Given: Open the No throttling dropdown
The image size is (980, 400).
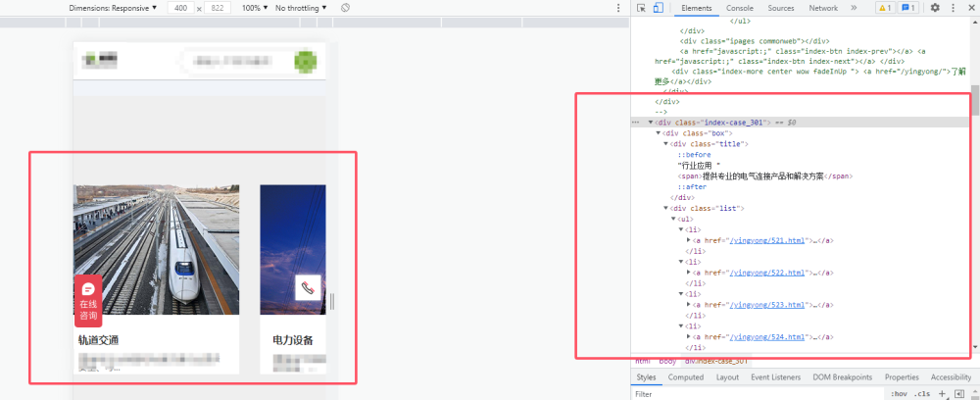Looking at the screenshot, I should coord(301,8).
